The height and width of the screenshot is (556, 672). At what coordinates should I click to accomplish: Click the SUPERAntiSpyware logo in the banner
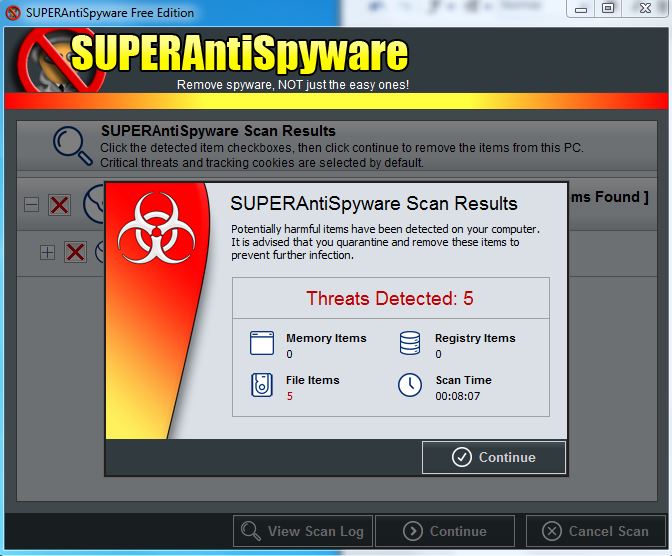click(239, 53)
